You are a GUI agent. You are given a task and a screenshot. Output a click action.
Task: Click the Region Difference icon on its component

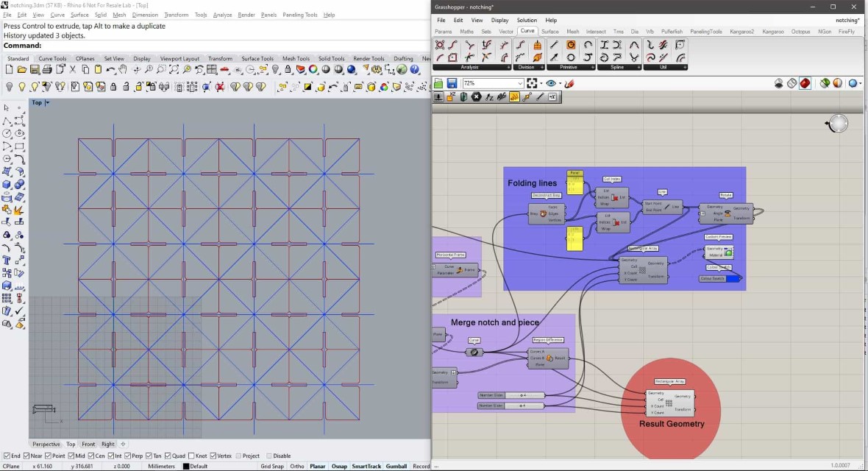pyautogui.click(x=549, y=358)
